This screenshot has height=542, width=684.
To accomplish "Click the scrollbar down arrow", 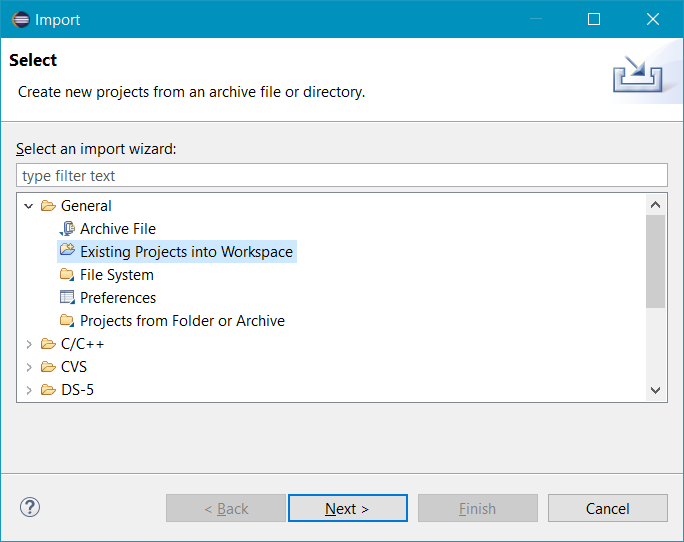I will (655, 390).
